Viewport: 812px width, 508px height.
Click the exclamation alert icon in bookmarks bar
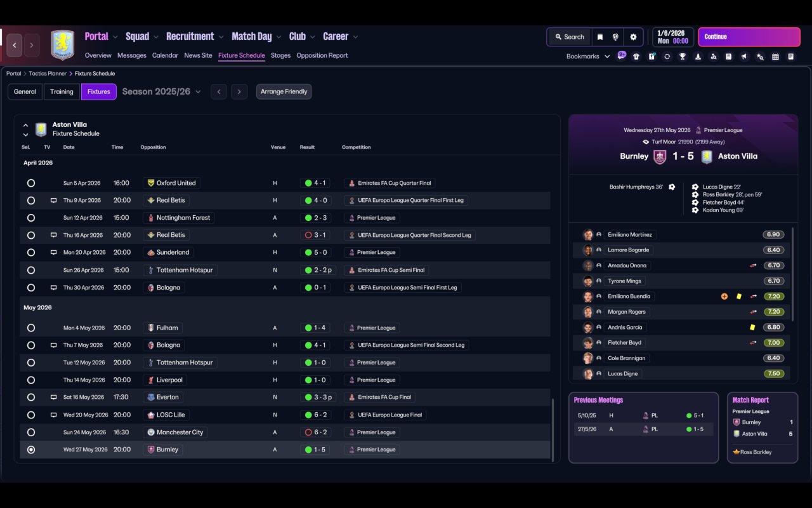point(652,57)
